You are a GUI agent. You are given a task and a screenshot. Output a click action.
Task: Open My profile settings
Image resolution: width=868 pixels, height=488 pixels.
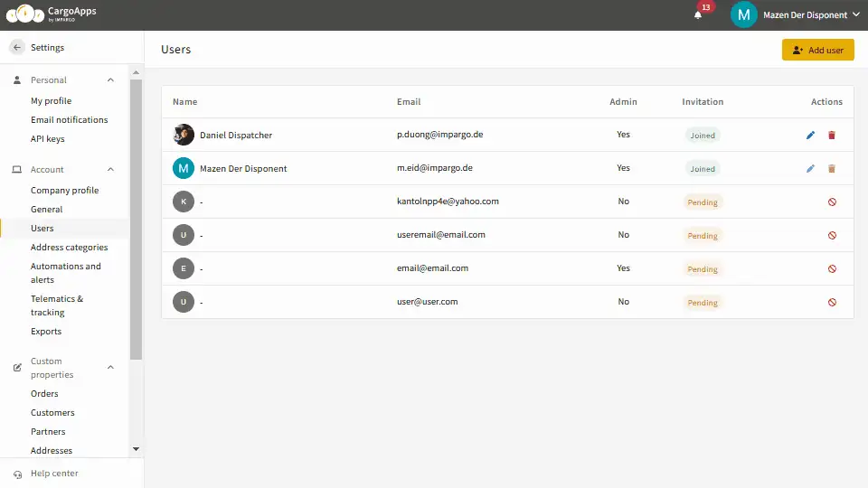pyautogui.click(x=51, y=100)
